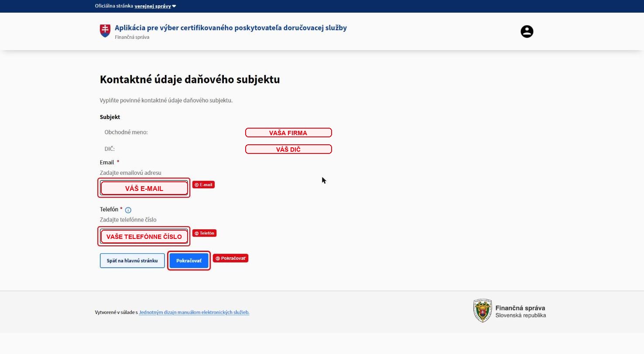This screenshot has height=354, width=644.
Task: Click 'Zadajte telefónne číslo' hint text
Action: [128, 220]
